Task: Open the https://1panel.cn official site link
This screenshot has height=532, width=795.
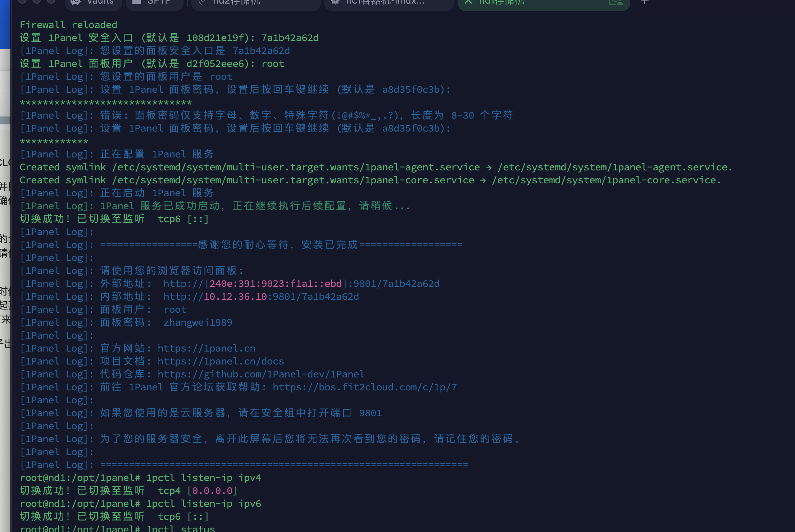Action: 206,348
